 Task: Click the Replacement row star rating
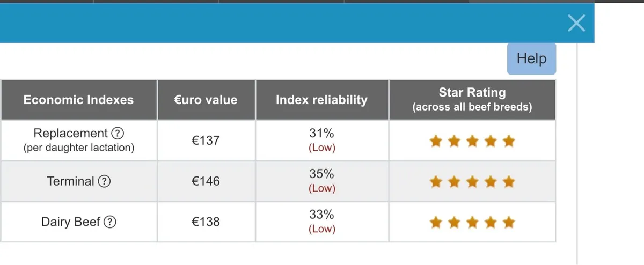pyautogui.click(x=472, y=142)
